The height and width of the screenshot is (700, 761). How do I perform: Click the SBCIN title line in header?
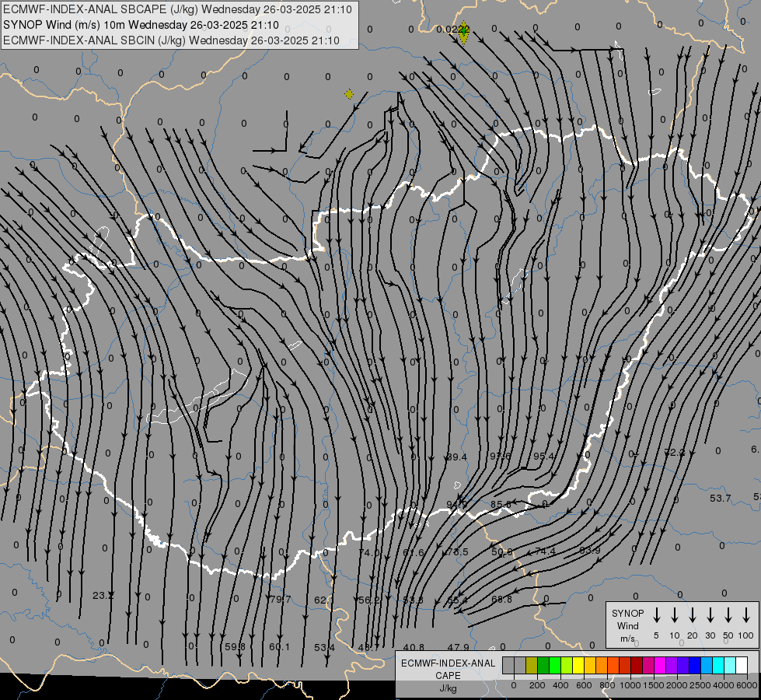[171, 40]
